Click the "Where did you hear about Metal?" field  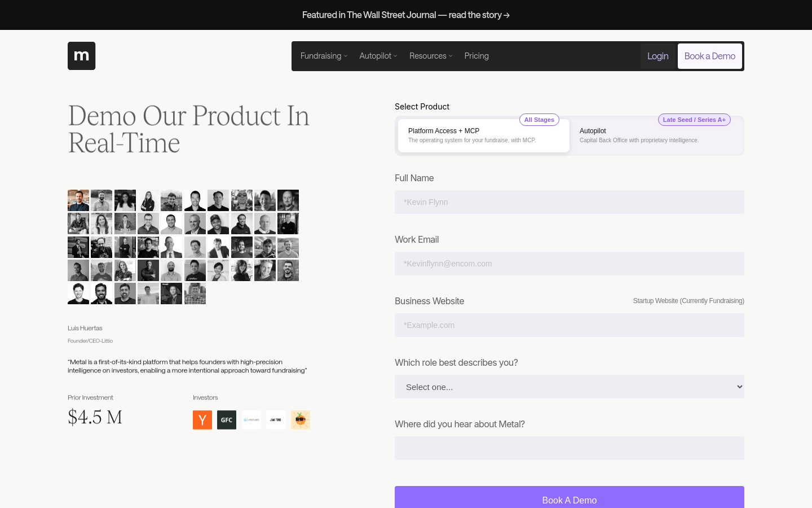[570, 448]
